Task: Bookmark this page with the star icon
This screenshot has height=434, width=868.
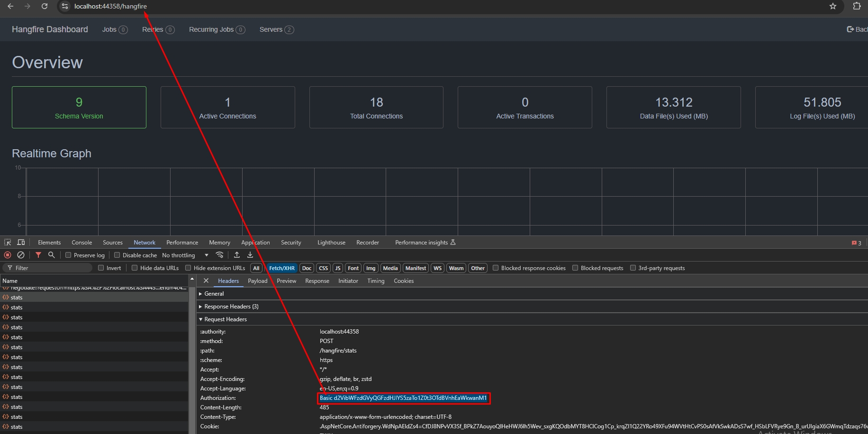Action: pos(833,6)
